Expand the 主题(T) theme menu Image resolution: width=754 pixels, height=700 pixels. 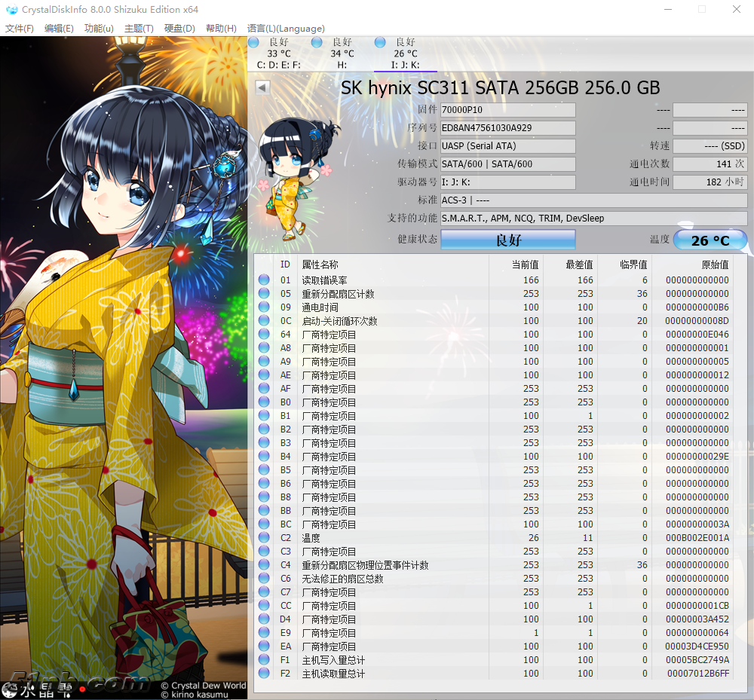point(139,29)
